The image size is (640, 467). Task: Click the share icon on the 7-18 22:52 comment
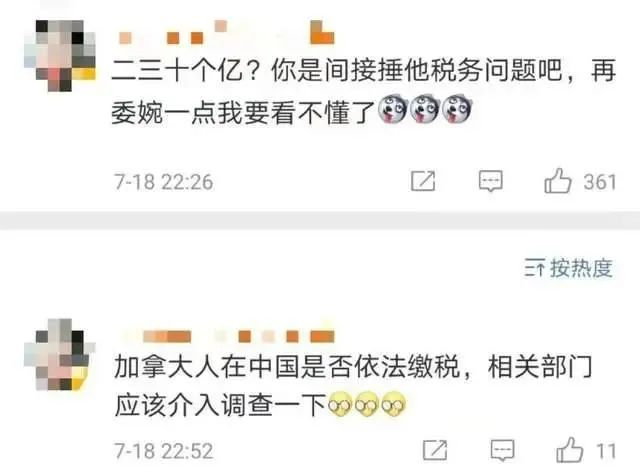tap(435, 450)
